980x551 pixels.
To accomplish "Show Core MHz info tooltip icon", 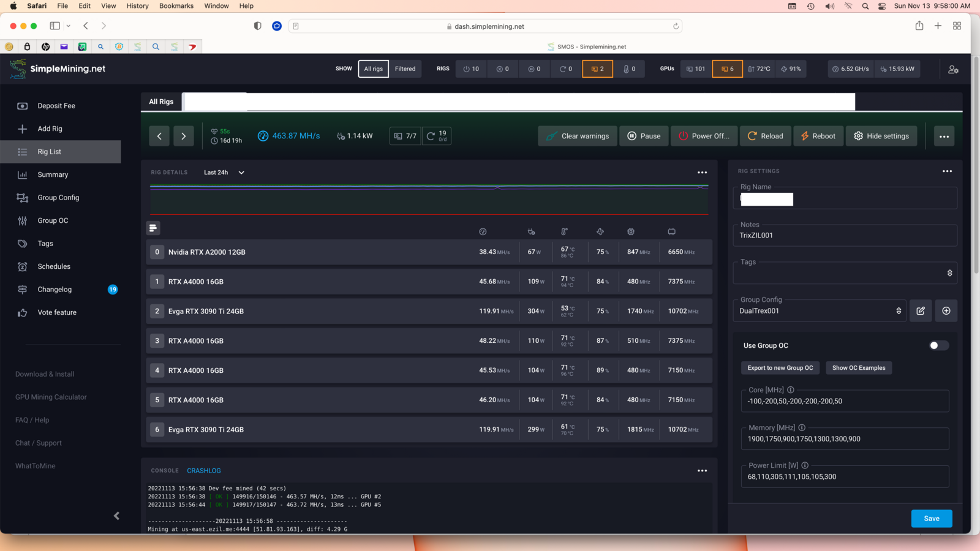I will pyautogui.click(x=791, y=390).
